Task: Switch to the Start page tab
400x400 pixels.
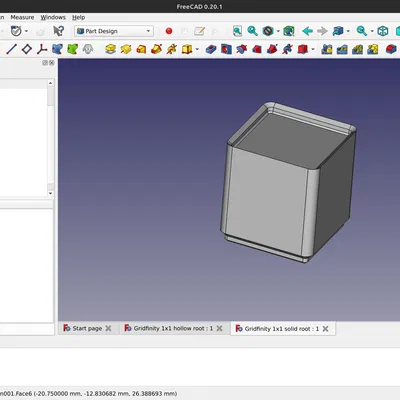Action: [x=87, y=328]
